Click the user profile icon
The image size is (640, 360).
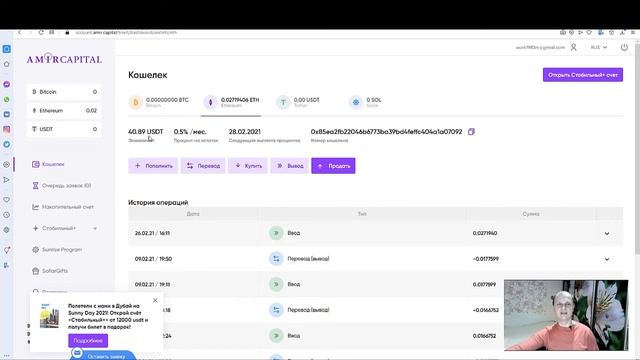573,47
